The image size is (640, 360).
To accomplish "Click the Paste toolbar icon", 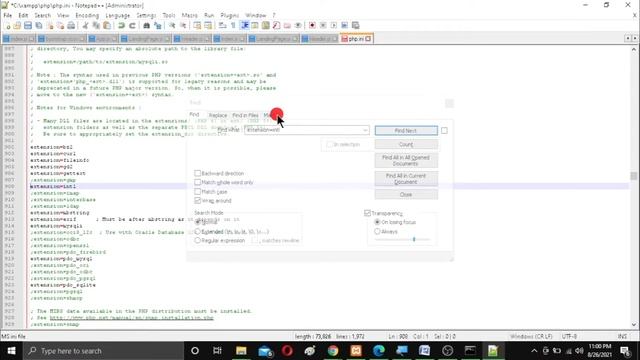I will pos(107,26).
